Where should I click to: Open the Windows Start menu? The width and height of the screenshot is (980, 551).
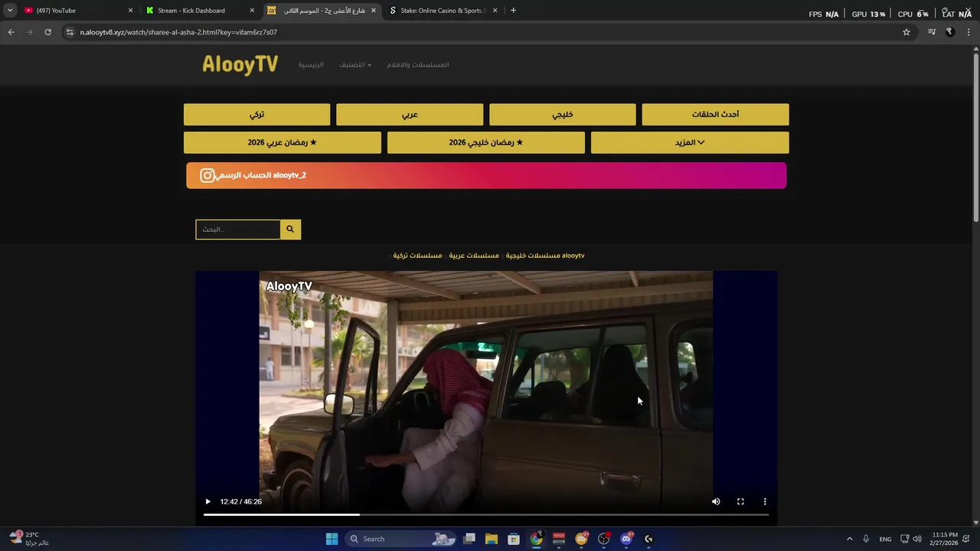(332, 539)
